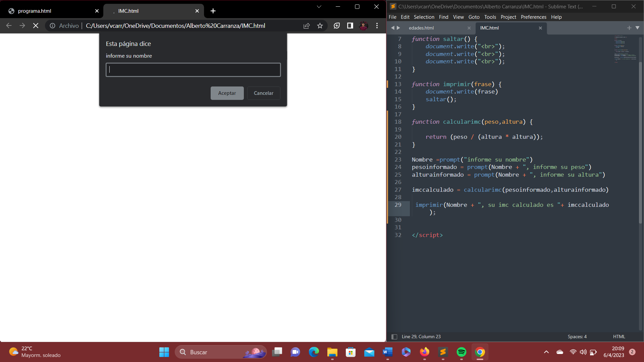Focus the name input field in the prompt
The width and height of the screenshot is (644, 362).
tap(193, 70)
